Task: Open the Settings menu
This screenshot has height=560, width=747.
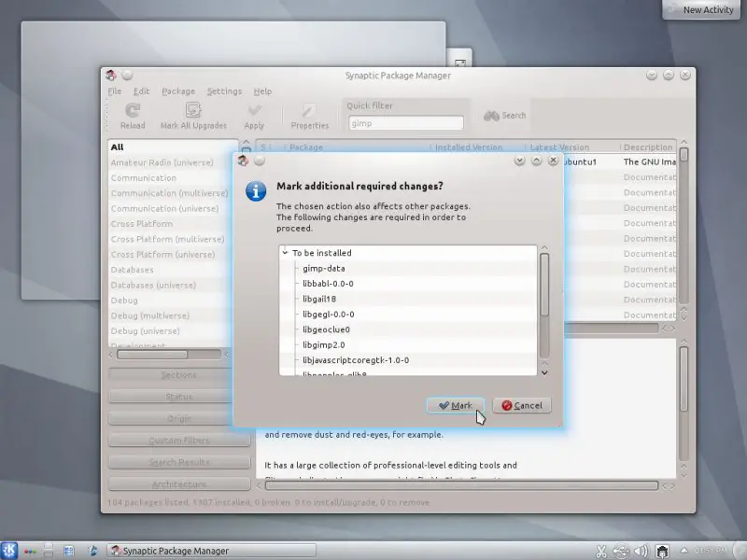Action: (224, 91)
